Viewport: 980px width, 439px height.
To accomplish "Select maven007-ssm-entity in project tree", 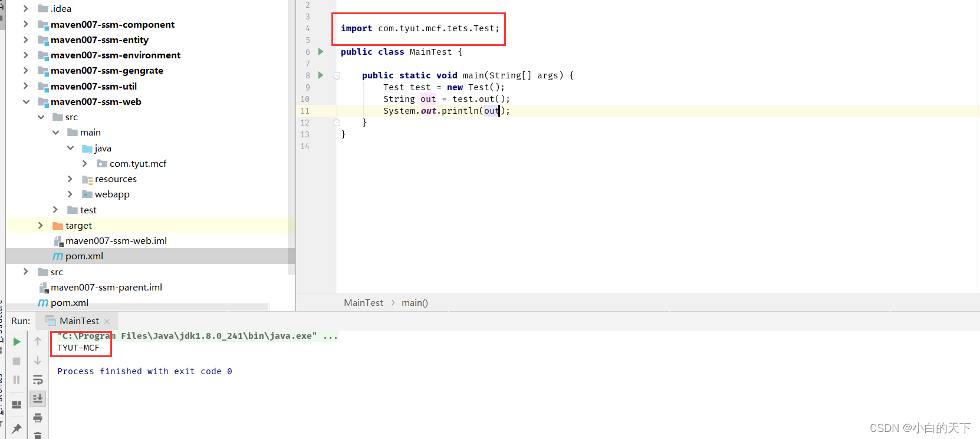I will pyautogui.click(x=100, y=39).
